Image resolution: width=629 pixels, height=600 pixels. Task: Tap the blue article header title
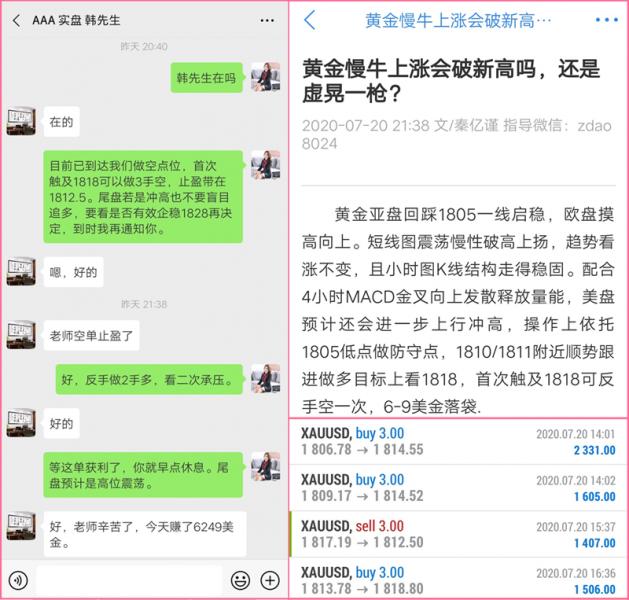click(458, 20)
